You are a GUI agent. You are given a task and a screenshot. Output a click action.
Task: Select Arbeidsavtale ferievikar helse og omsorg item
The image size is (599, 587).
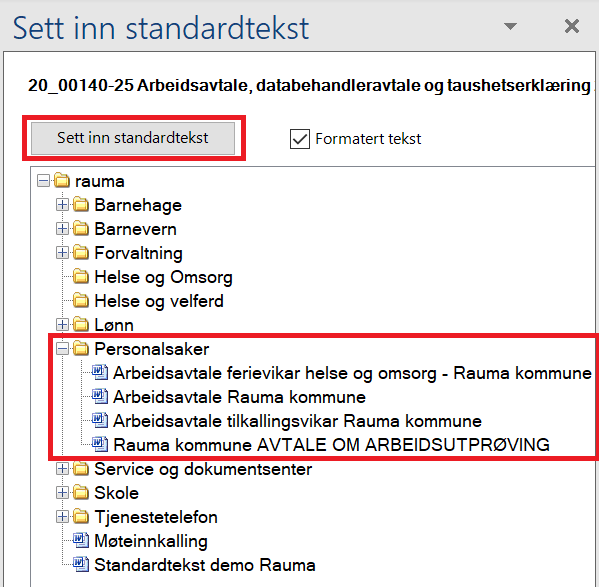(x=352, y=373)
